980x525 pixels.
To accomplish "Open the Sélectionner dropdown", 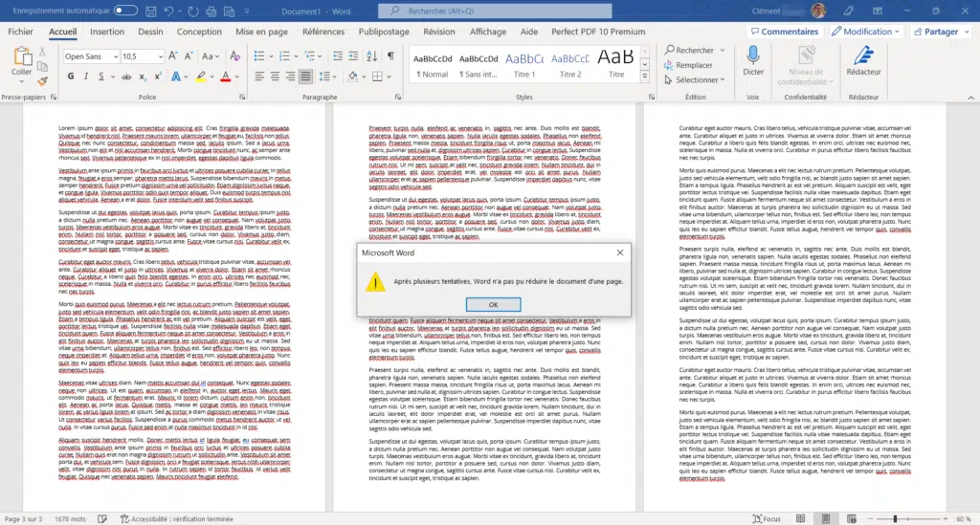I will [x=695, y=80].
